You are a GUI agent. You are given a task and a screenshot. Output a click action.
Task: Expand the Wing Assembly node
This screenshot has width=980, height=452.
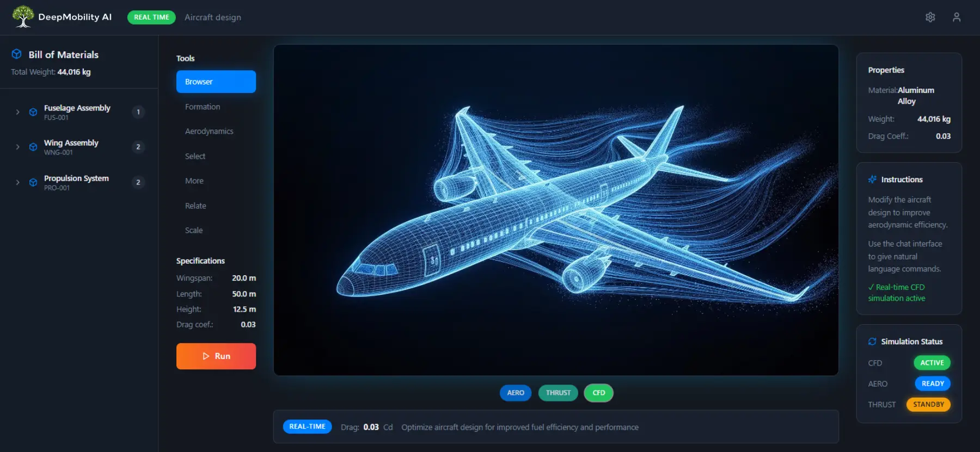click(x=17, y=147)
